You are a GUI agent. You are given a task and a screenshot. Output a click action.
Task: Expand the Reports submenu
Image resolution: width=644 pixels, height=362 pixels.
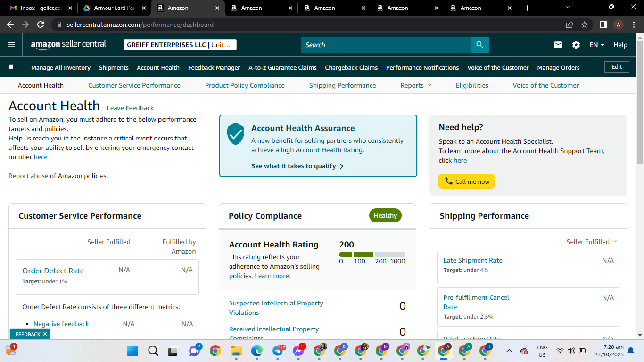point(416,85)
